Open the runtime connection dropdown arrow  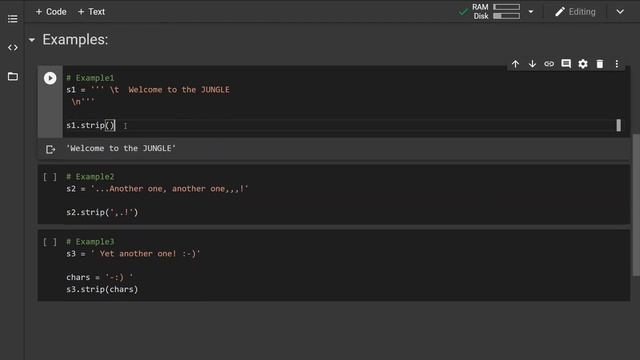tap(531, 12)
